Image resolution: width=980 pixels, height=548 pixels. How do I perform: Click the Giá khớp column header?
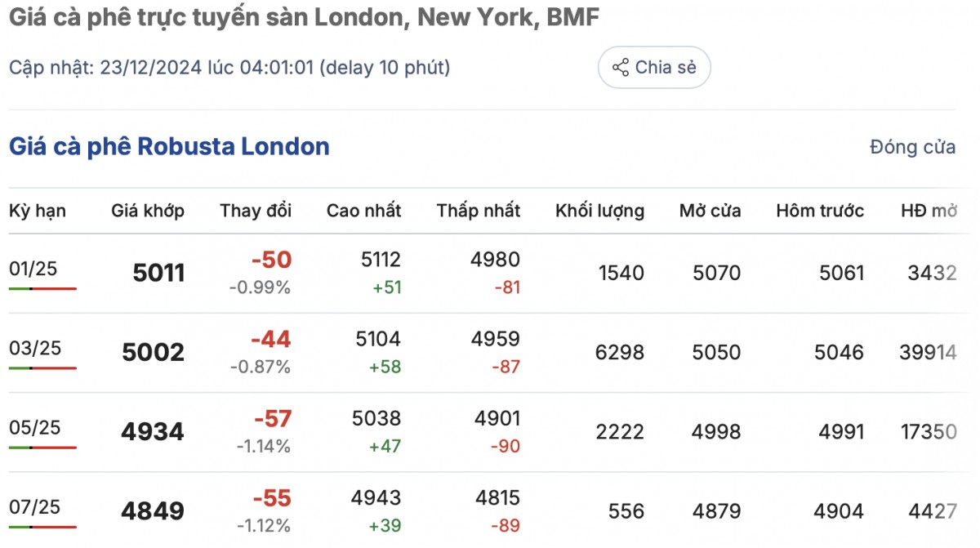coord(148,211)
